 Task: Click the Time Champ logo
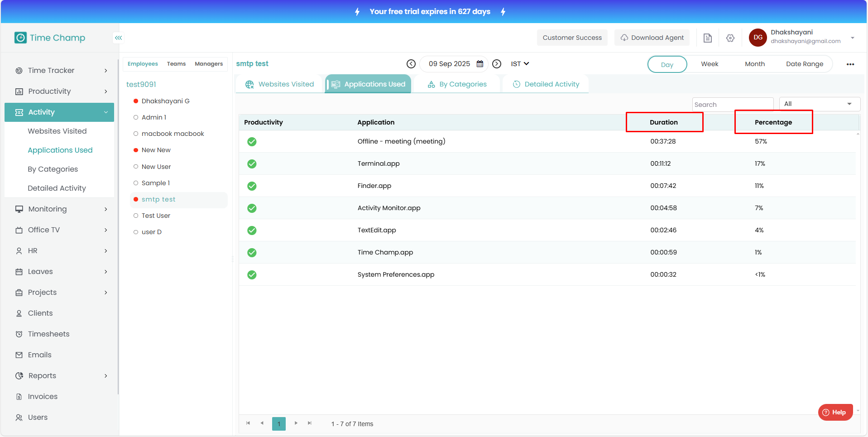coord(50,38)
